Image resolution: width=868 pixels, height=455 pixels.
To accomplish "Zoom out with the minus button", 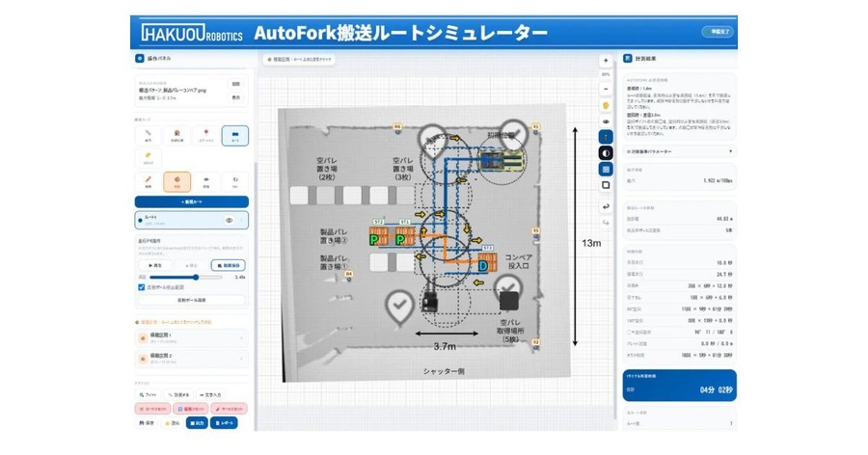I will 606,89.
